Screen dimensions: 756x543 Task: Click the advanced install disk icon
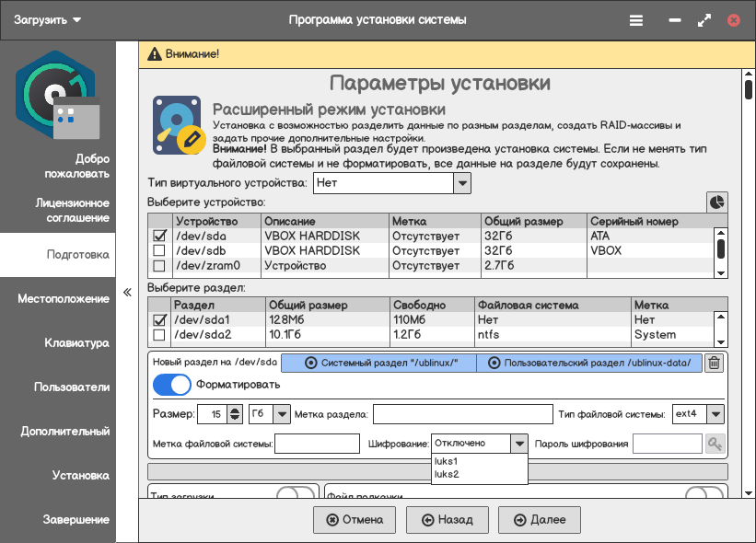pos(179,125)
